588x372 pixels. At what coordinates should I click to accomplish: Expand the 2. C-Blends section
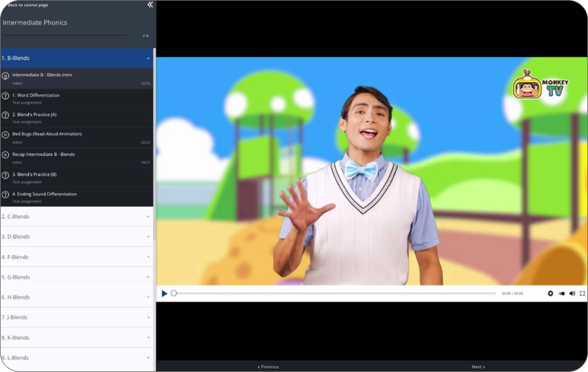click(x=148, y=217)
